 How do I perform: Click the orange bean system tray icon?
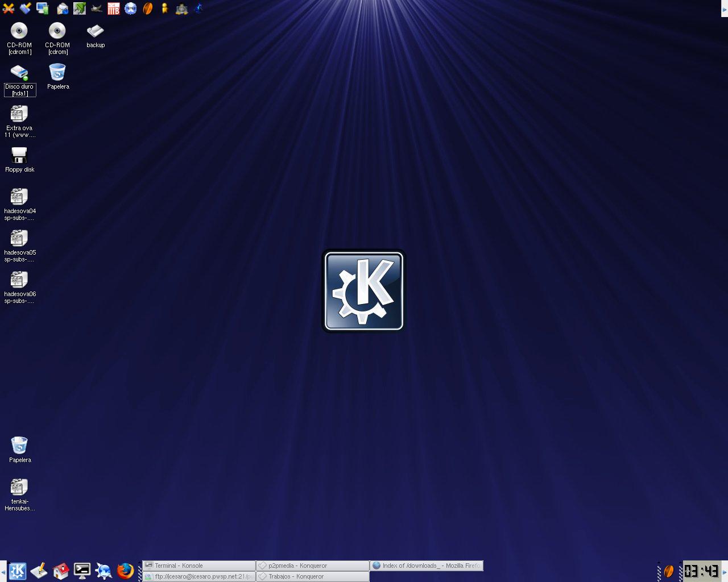[x=669, y=571]
